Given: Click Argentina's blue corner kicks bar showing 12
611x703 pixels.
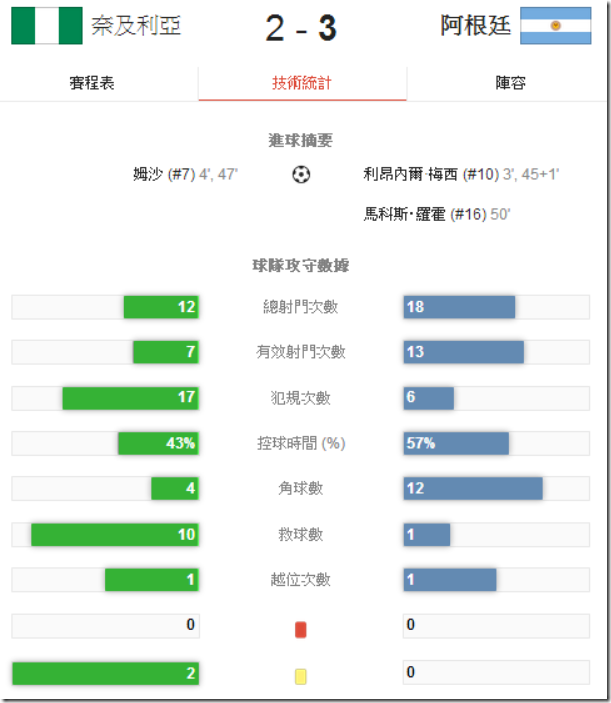Looking at the screenshot, I should point(473,488).
